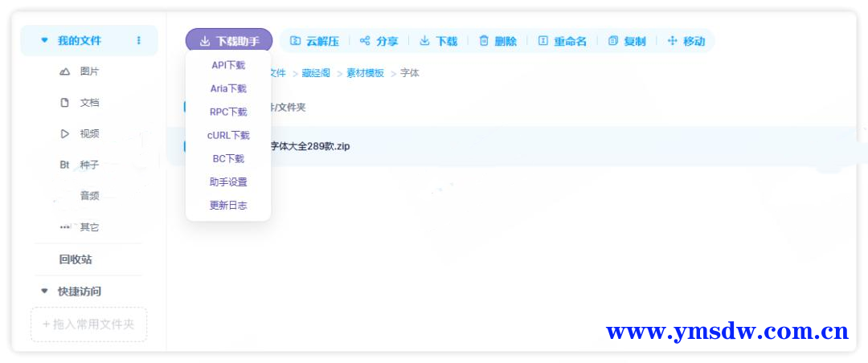This screenshot has height=363, width=868.
Task: Collapse the 快捷访问 section arrow
Action: click(x=45, y=291)
